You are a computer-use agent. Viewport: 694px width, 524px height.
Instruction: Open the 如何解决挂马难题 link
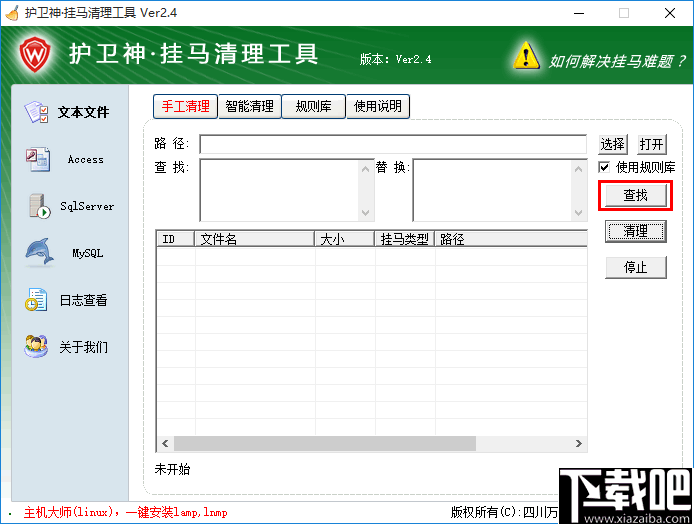pos(617,61)
